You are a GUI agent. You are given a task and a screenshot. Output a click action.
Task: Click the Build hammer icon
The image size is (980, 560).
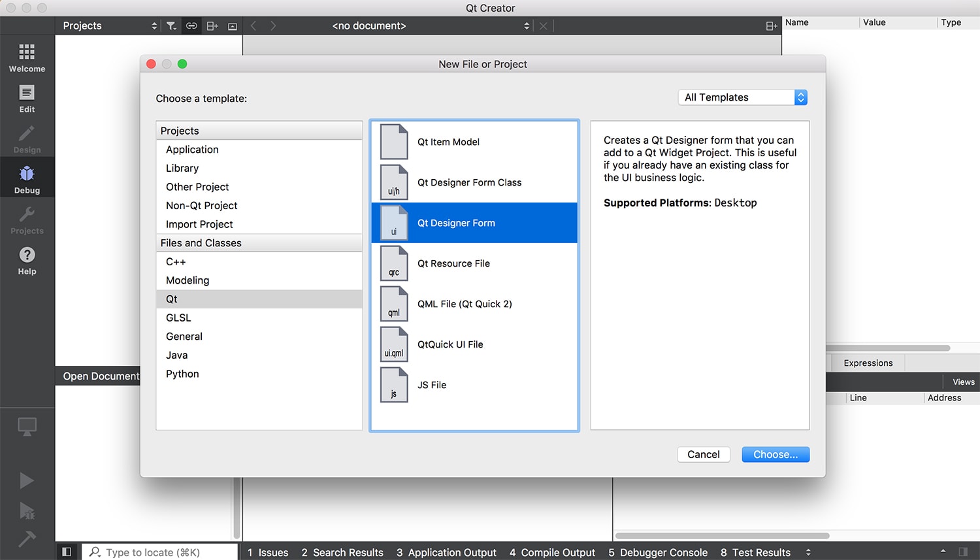pyautogui.click(x=27, y=538)
